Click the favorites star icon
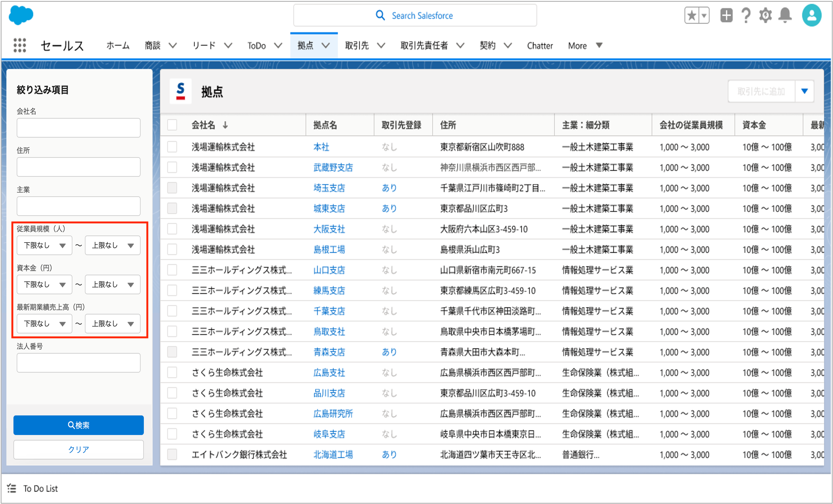 pos(692,16)
